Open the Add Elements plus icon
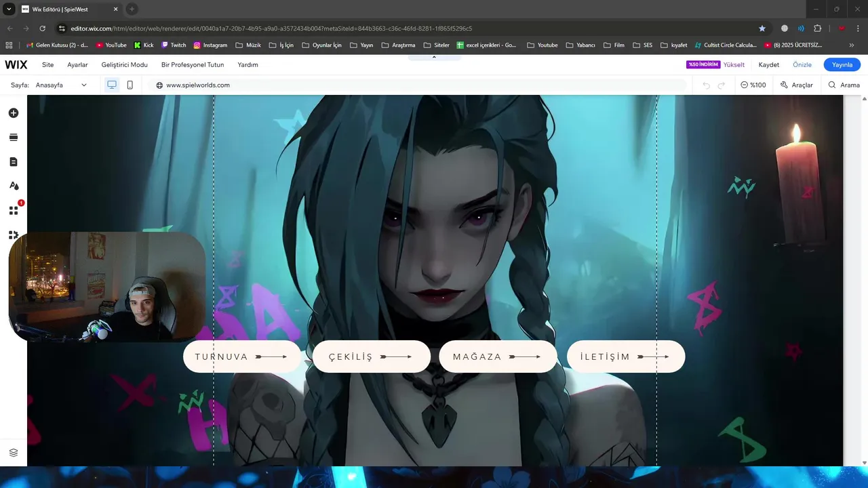868x488 pixels. (x=14, y=113)
